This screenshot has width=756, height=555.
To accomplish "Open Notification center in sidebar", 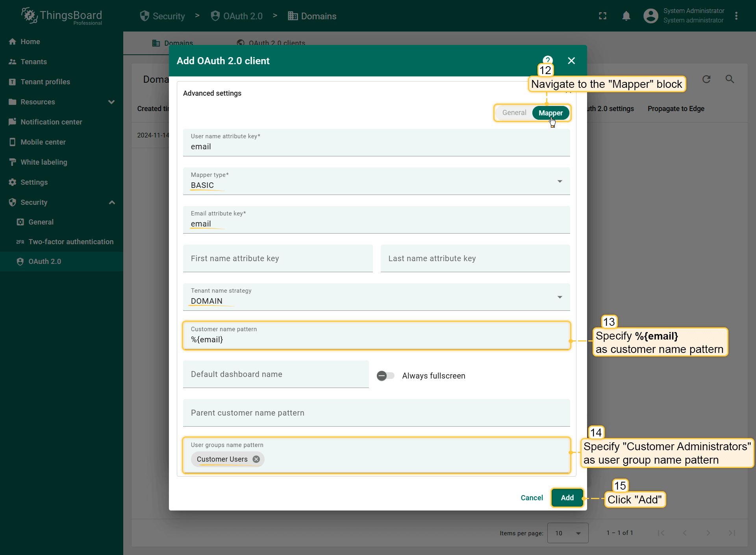I will 51,122.
